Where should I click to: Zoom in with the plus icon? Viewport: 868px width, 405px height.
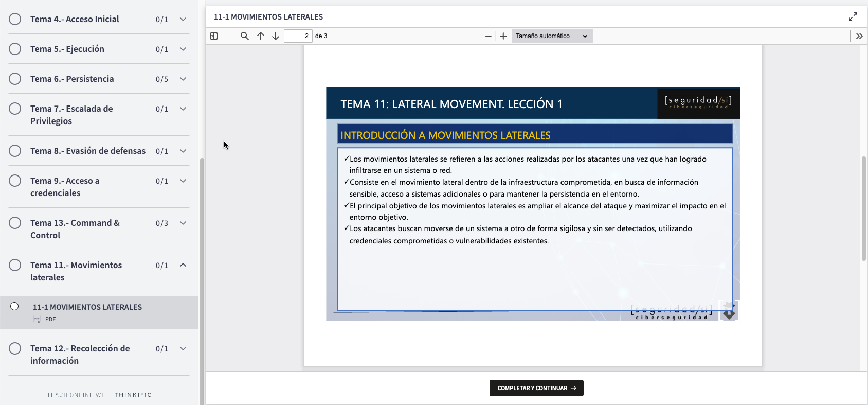click(503, 36)
